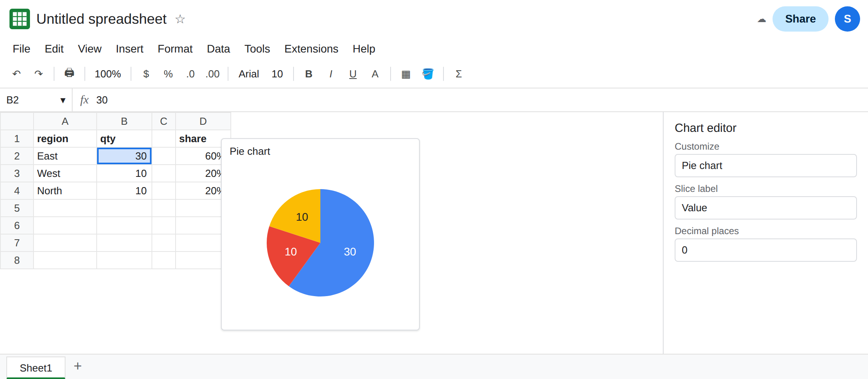868x379 pixels.
Task: Add a new sheet with plus icon
Action: (78, 366)
